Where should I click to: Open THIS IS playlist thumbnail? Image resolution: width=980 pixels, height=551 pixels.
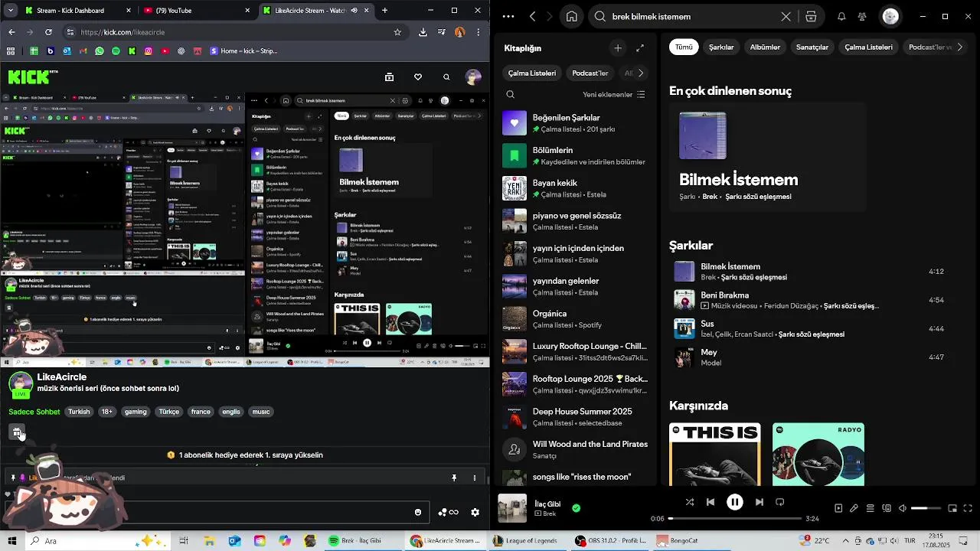714,455
